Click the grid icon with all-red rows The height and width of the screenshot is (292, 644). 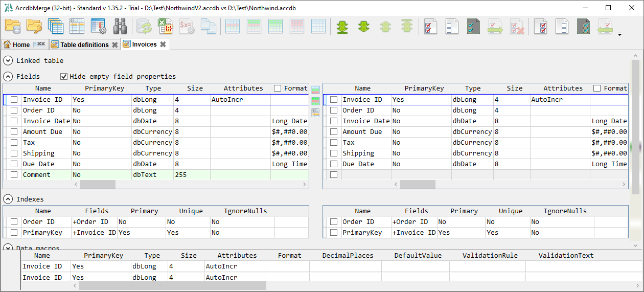point(297,26)
